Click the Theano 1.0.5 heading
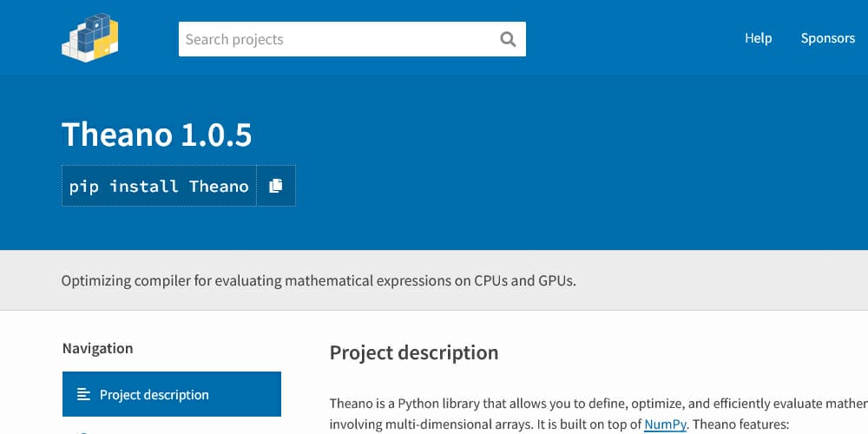Viewport: 868px width, 434px height. click(156, 135)
